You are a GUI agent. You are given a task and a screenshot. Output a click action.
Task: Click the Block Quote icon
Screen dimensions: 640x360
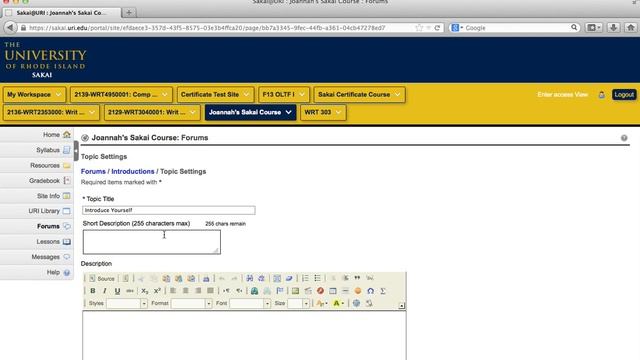pos(357,278)
